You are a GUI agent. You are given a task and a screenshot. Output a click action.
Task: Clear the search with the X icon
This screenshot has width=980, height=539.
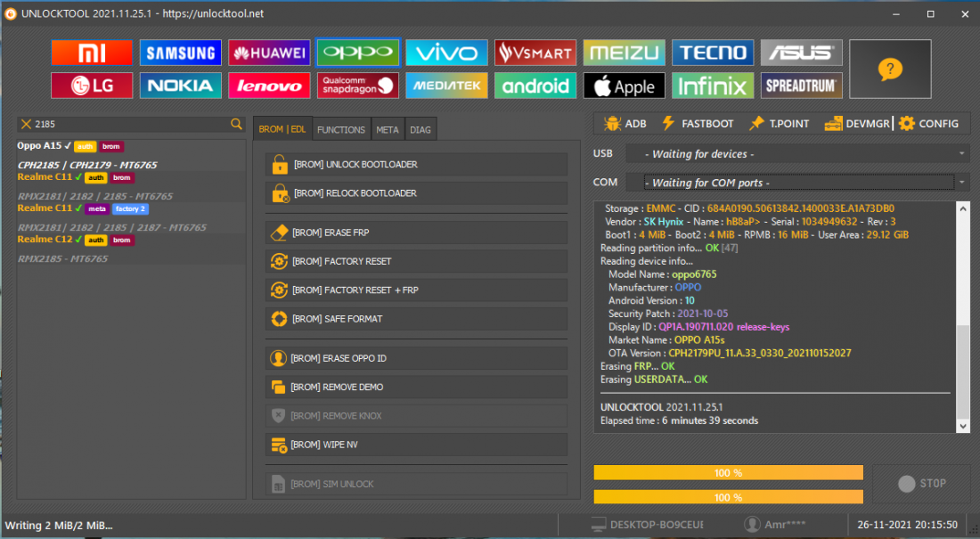tap(26, 124)
